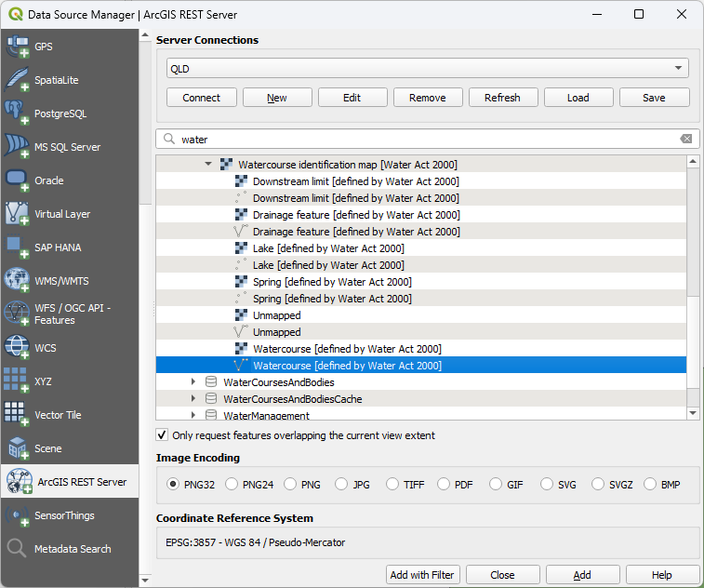This screenshot has width=704, height=588.
Task: Select the Vector Tile icon
Action: [18, 415]
